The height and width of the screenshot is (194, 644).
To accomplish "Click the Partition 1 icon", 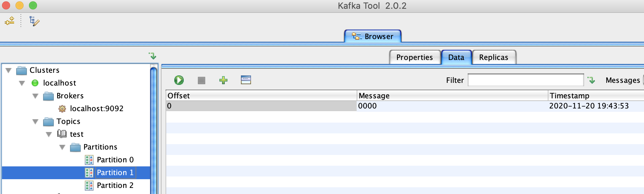I will (89, 173).
